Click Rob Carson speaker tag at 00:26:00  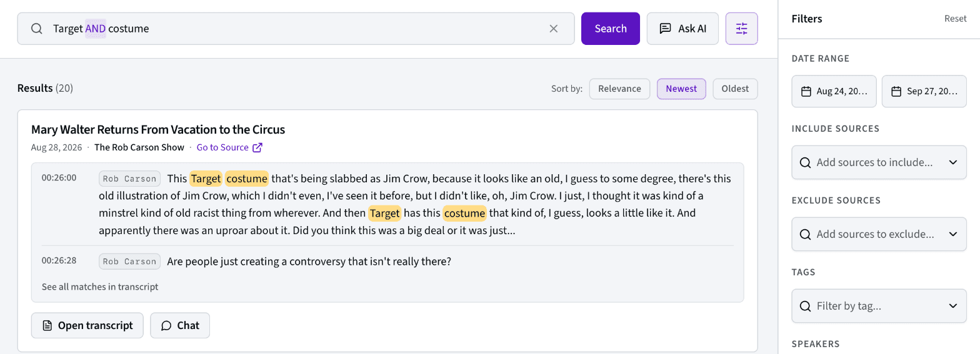pyautogui.click(x=129, y=179)
